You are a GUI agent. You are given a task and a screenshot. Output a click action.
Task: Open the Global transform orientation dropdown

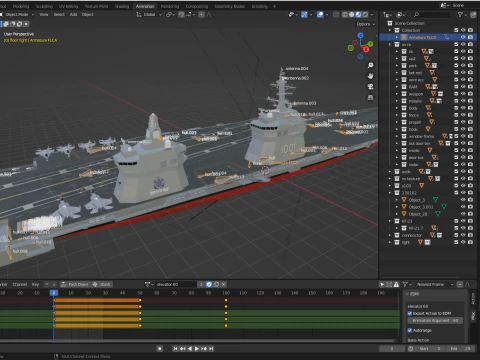tap(149, 14)
